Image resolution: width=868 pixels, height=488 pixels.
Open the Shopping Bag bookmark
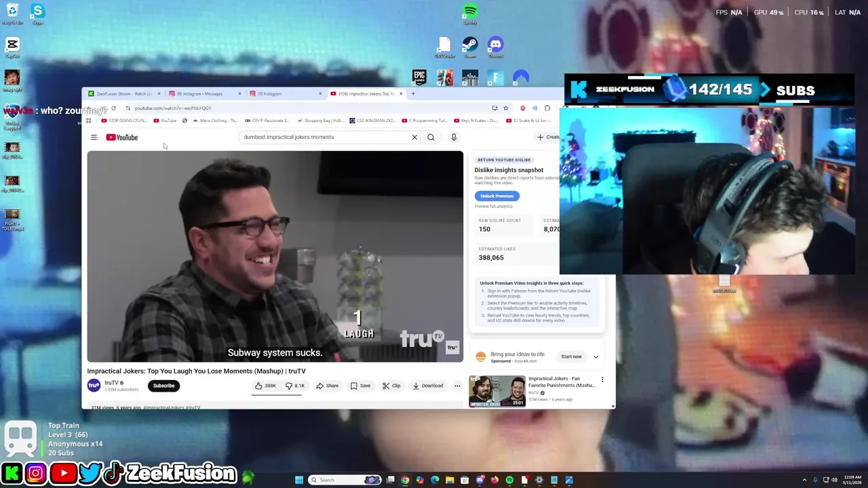point(321,121)
